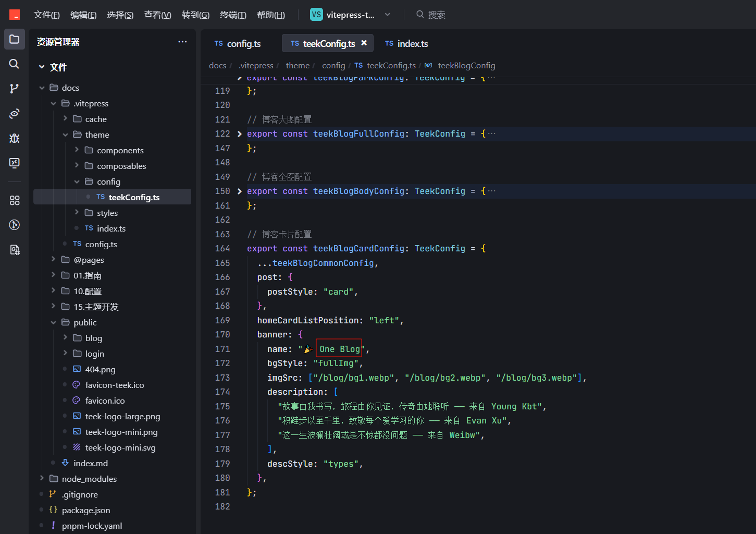Open Source Control branch icon
This screenshot has height=534, width=756.
click(x=15, y=89)
